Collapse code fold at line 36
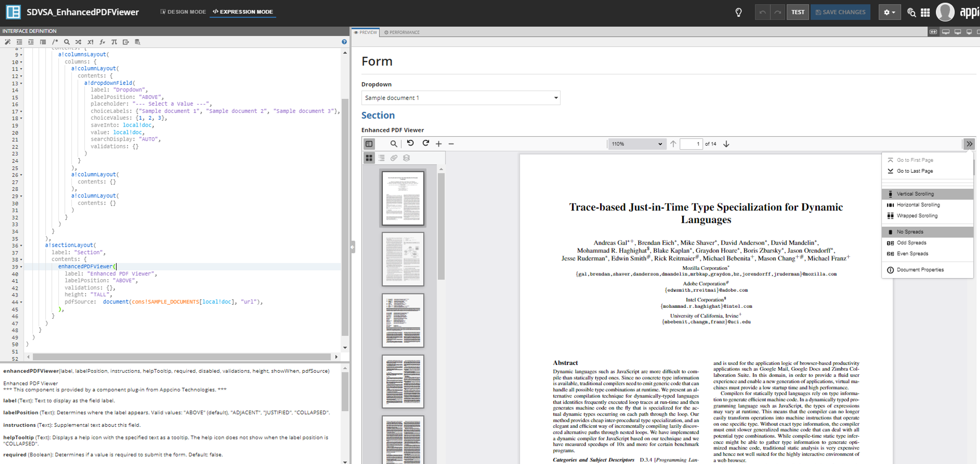This screenshot has height=464, width=980. point(21,246)
